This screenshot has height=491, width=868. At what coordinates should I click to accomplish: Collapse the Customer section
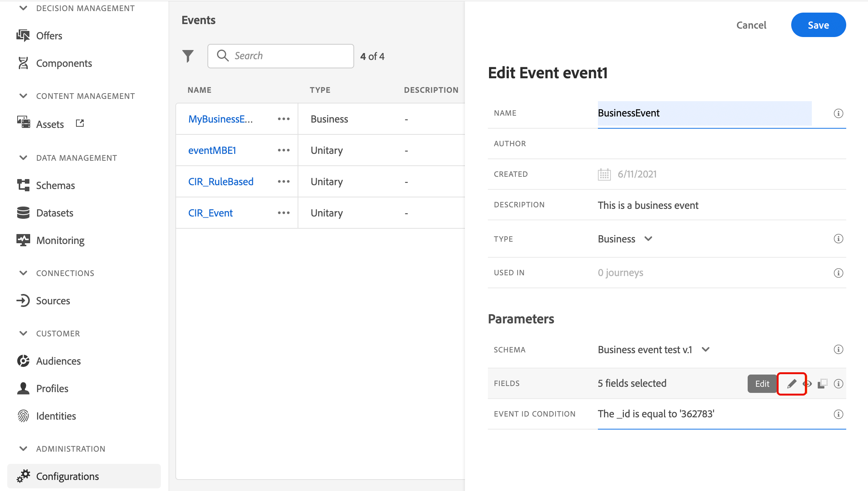pyautogui.click(x=23, y=333)
